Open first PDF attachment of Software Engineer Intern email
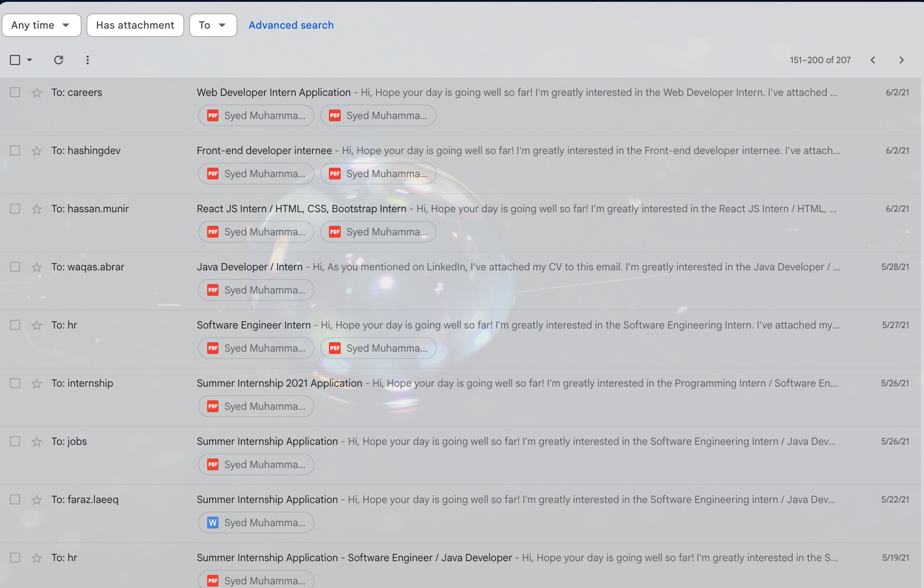Image resolution: width=924 pixels, height=588 pixels. pos(256,348)
